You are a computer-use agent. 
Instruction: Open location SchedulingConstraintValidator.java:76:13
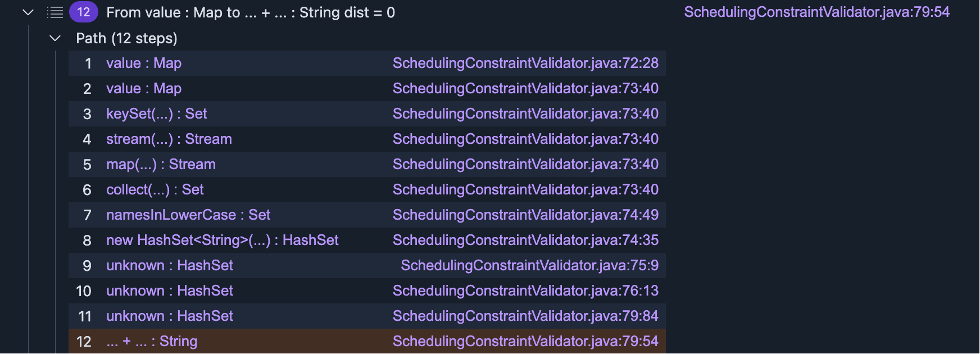(x=525, y=291)
